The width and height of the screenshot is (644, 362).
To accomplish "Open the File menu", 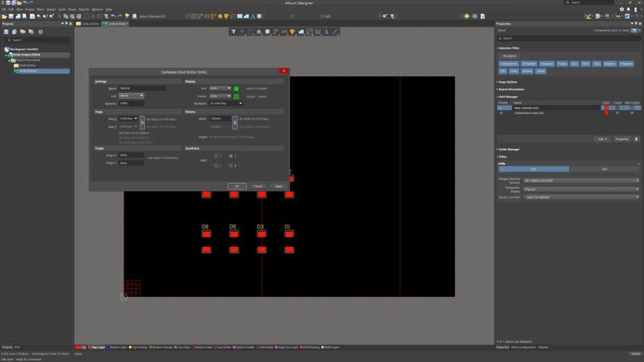I will point(4,9).
